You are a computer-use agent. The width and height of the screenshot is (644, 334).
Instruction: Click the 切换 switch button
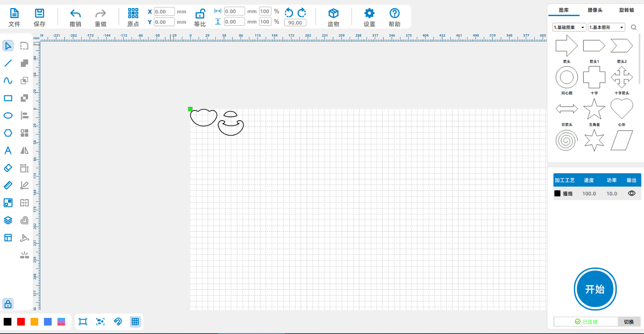tap(629, 322)
